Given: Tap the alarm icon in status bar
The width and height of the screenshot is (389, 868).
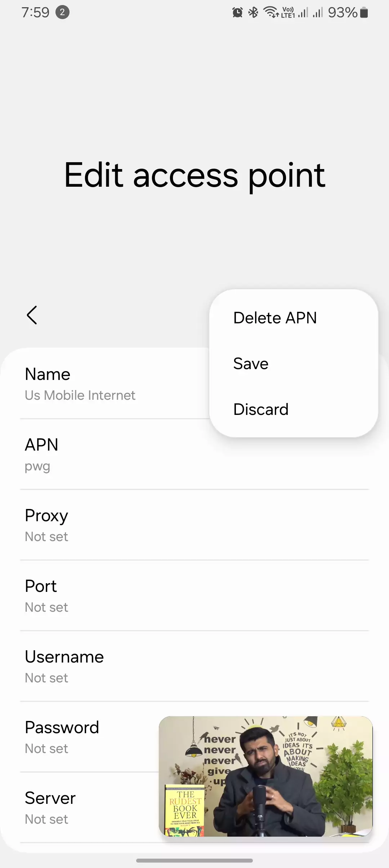Looking at the screenshot, I should (x=237, y=13).
